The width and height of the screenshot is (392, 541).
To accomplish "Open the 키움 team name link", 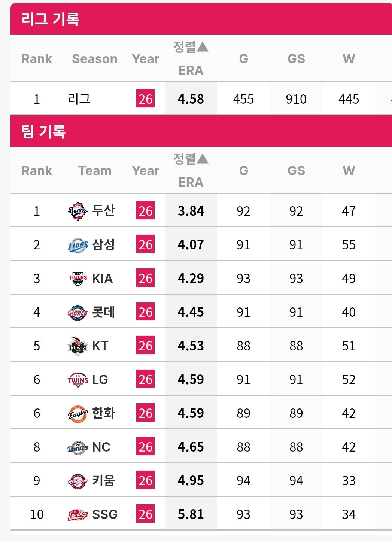I will click(x=104, y=480).
